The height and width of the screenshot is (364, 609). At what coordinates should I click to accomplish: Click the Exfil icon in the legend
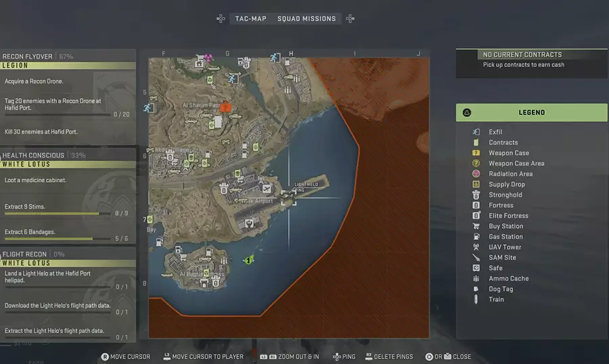(x=476, y=132)
